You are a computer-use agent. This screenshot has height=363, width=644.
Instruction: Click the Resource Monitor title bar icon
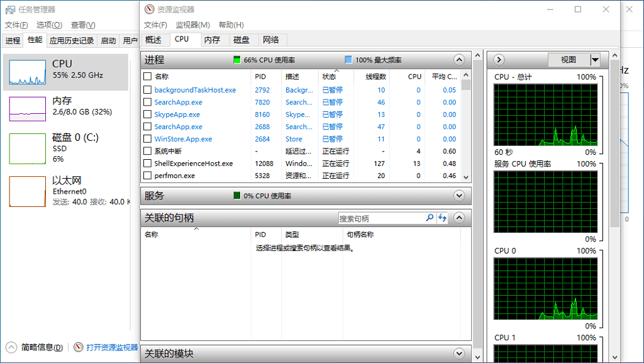click(x=149, y=9)
